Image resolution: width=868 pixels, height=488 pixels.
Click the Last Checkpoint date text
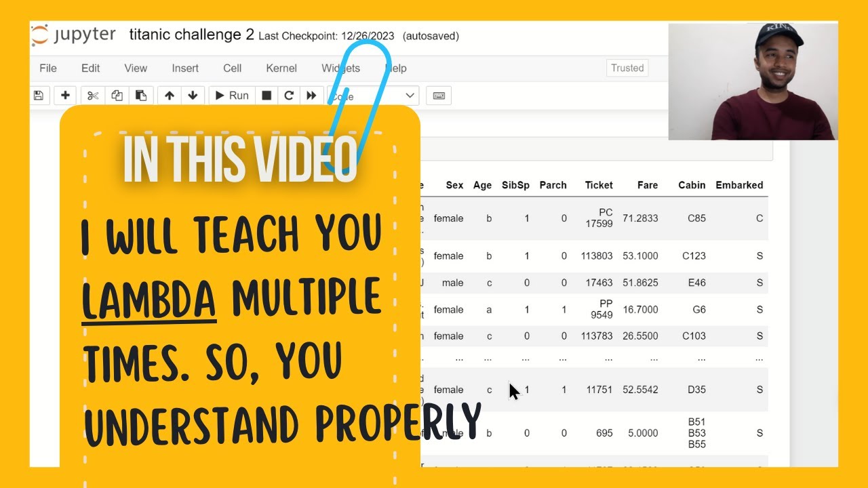(327, 36)
